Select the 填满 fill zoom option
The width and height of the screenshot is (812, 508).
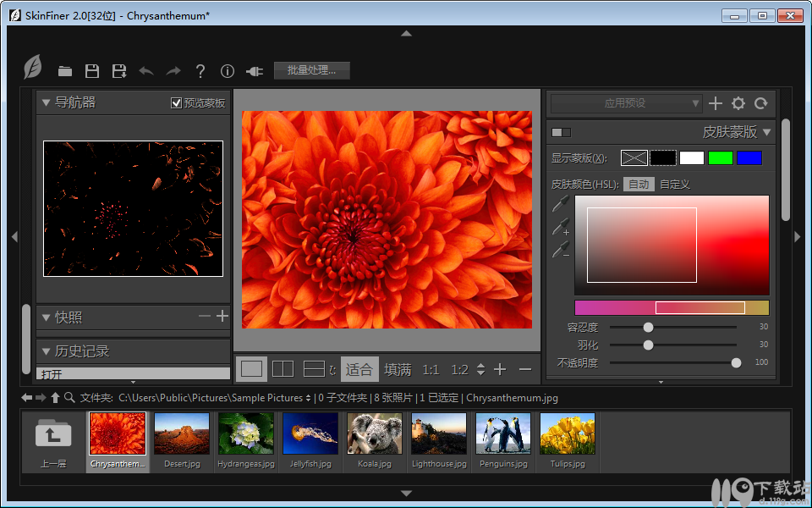(x=398, y=369)
